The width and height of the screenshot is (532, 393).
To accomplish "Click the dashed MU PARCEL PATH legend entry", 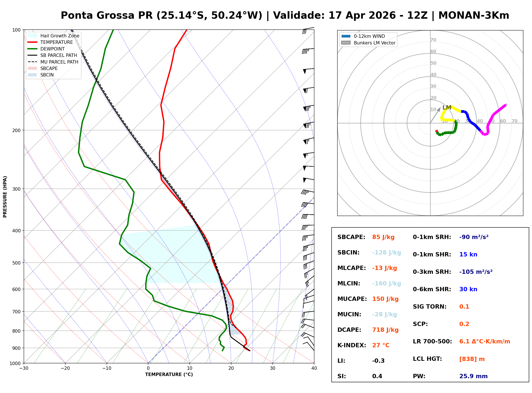I will (x=32, y=62).
